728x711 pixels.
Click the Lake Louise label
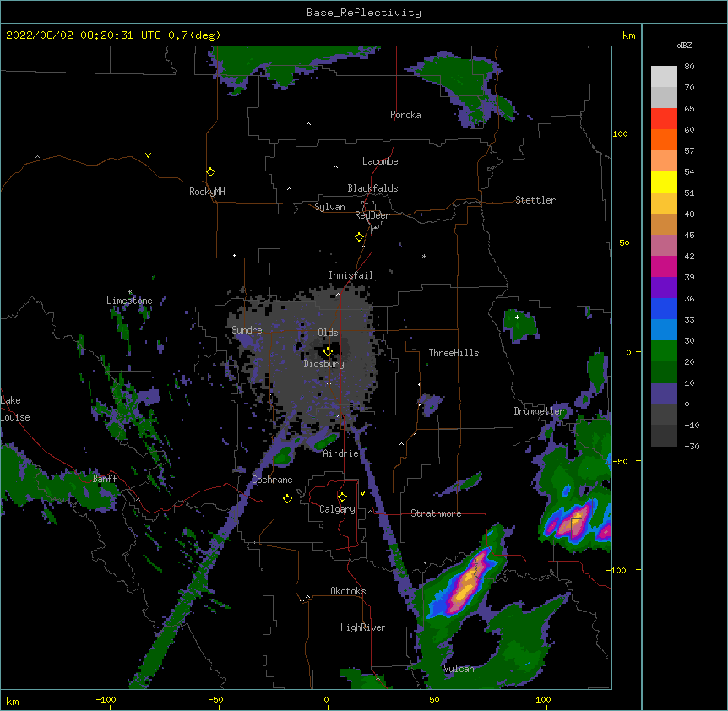pyautogui.click(x=15, y=409)
